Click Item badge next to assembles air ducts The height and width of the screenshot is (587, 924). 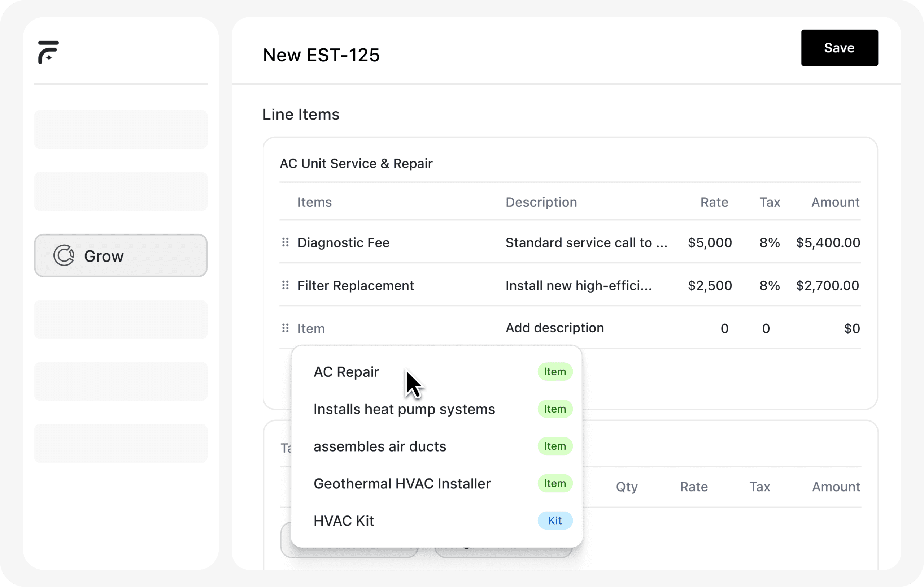click(x=554, y=446)
